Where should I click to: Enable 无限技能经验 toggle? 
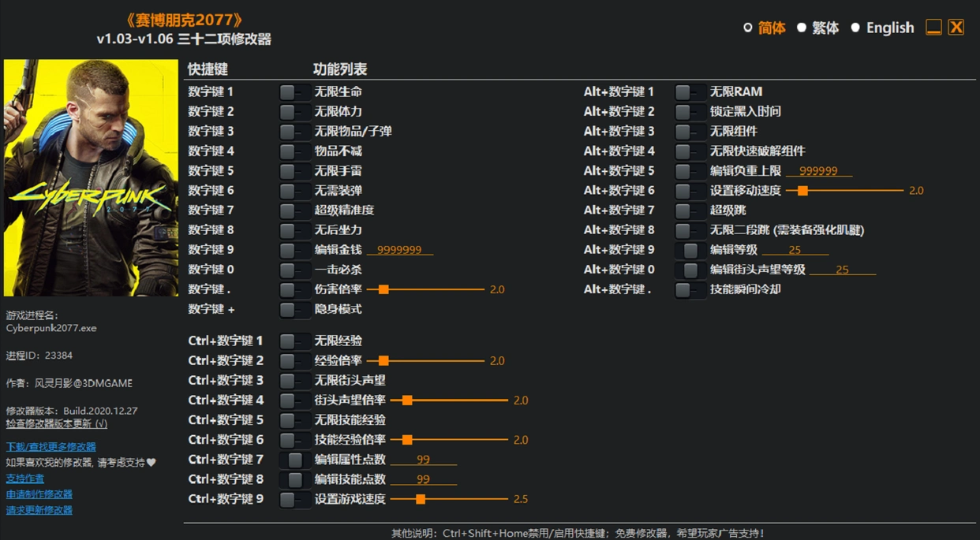pyautogui.click(x=294, y=420)
